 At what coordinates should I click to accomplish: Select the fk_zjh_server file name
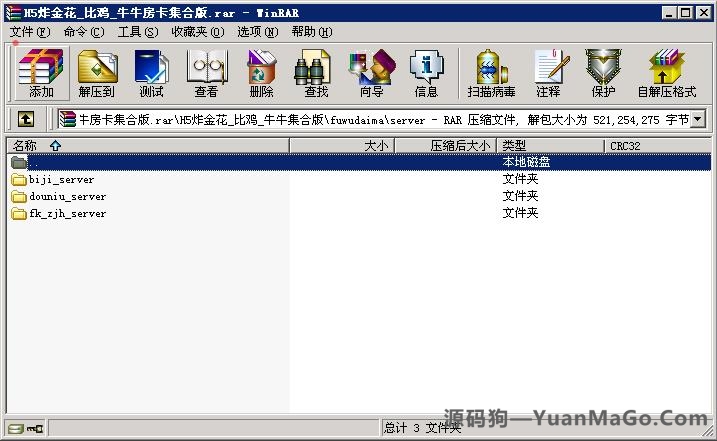click(x=67, y=214)
